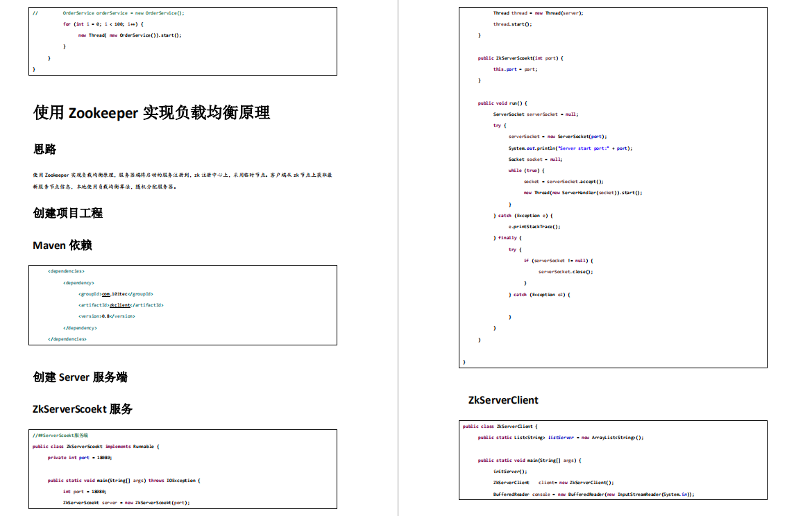Click the line 'e.printStackTrace();'

point(534,227)
